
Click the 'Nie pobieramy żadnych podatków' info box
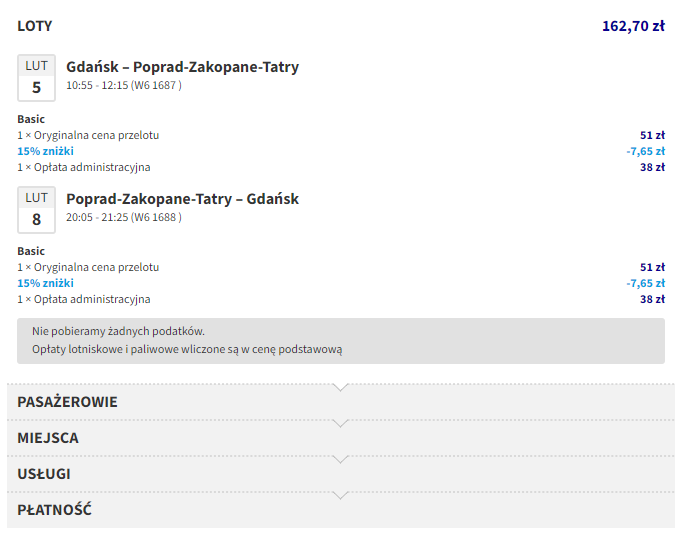pos(340,340)
